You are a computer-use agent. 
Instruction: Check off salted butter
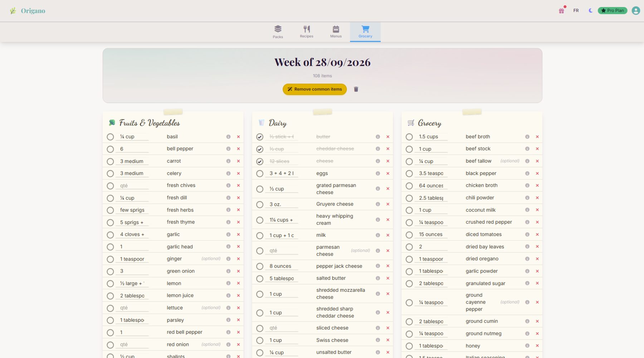260,279
